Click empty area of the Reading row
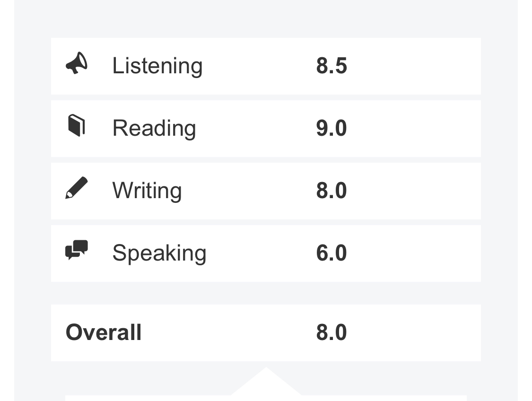532x401 pixels. tap(414, 129)
